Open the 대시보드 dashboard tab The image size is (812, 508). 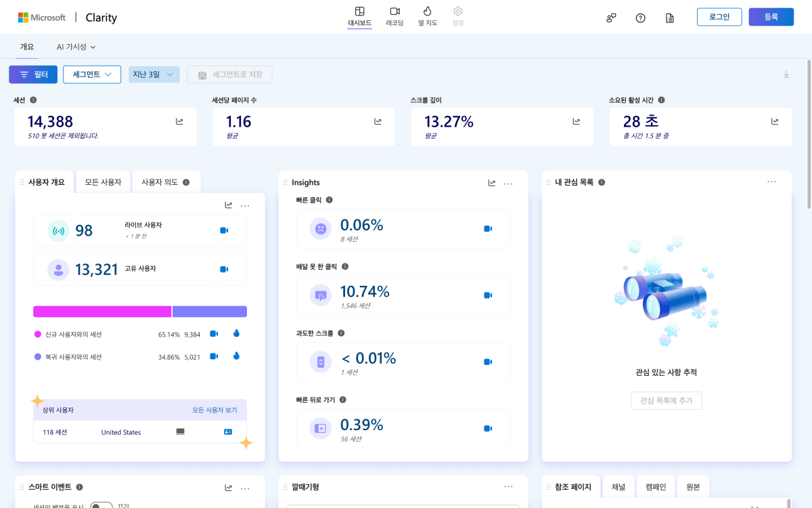point(359,17)
